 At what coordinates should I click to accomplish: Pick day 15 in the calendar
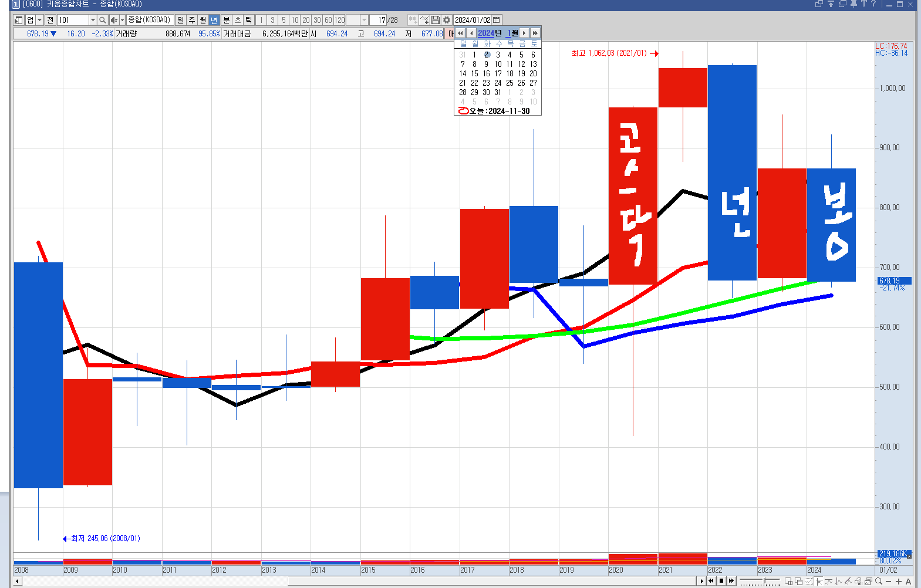(474, 73)
